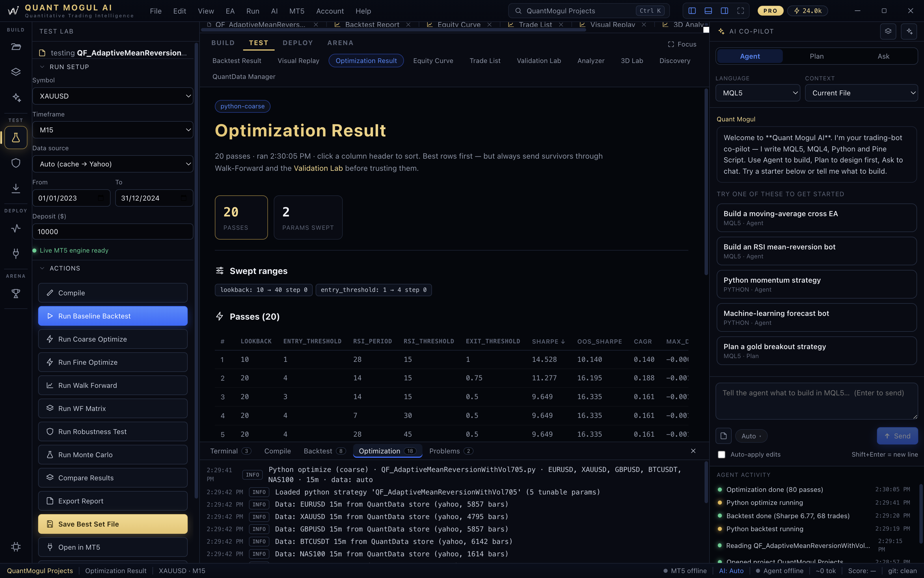
Task: Click Save Best Set File button
Action: (113, 524)
